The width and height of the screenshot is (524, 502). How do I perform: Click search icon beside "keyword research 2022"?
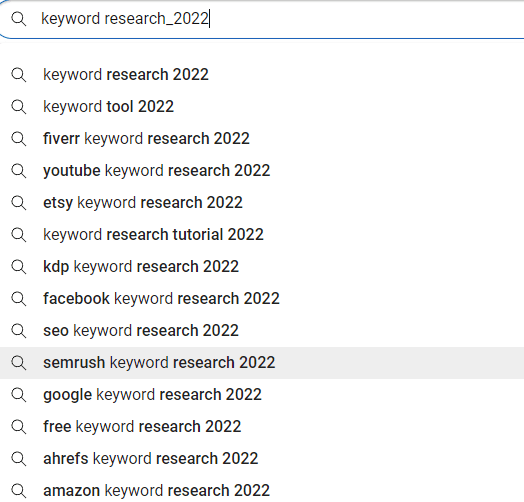[x=18, y=75]
